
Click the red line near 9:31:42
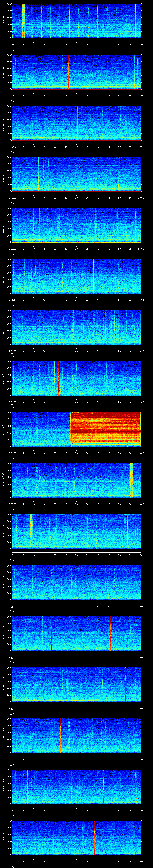103,786
